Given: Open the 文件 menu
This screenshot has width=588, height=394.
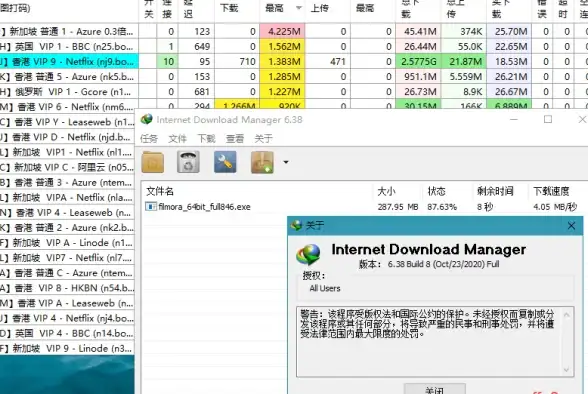Looking at the screenshot, I should pyautogui.click(x=177, y=139).
